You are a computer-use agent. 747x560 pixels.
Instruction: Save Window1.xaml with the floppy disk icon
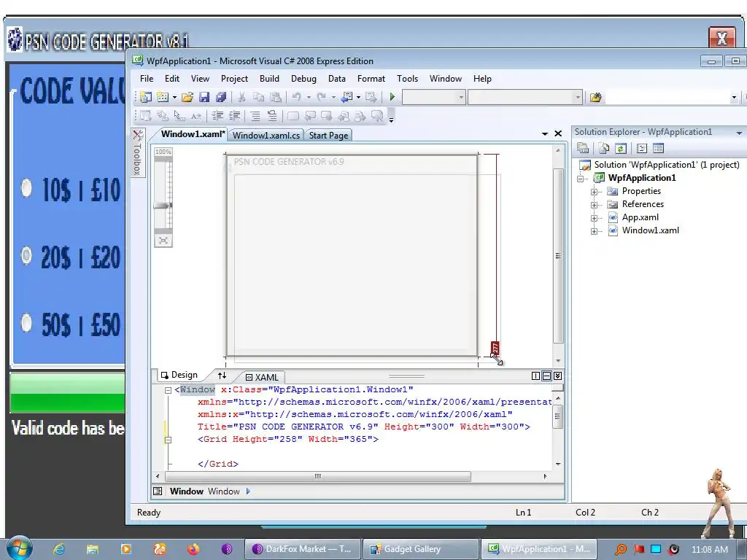[204, 97]
